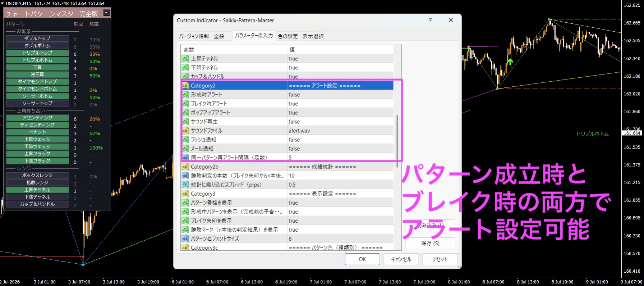Click the 値 column header

[x=340, y=49]
